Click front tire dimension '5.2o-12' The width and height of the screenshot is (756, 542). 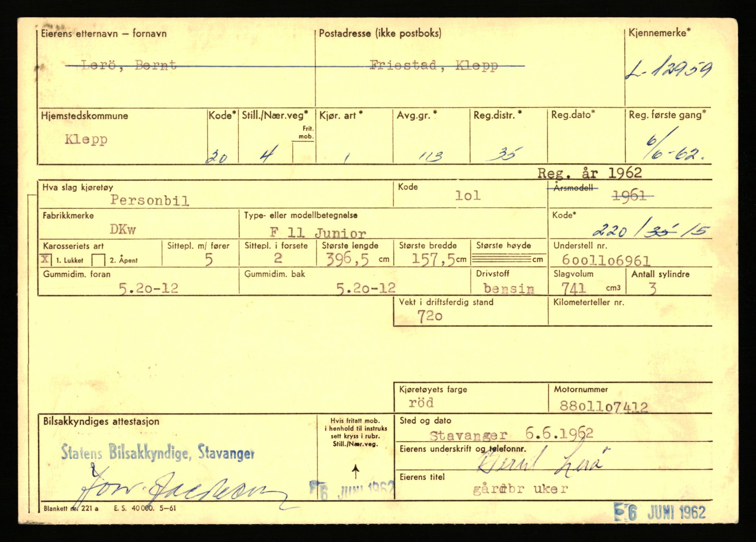point(148,288)
